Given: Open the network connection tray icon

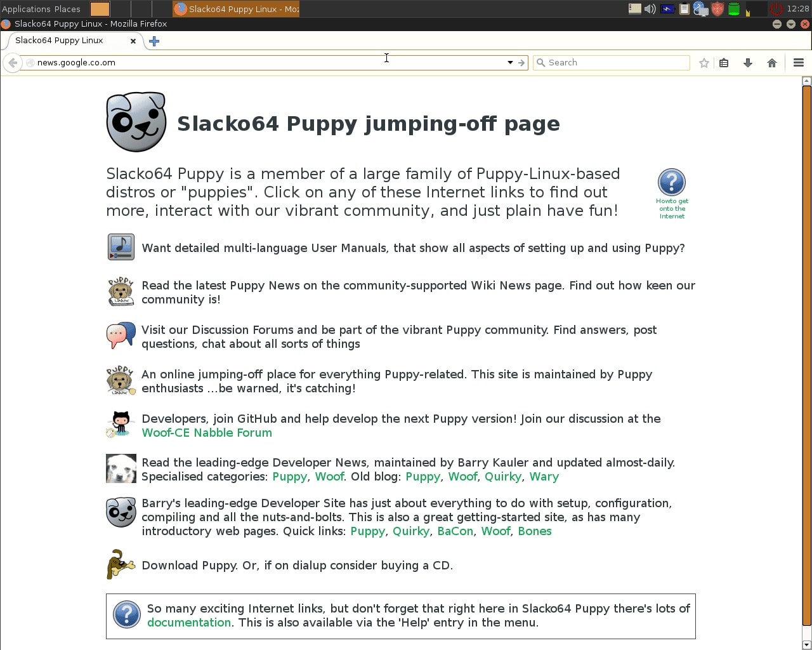Looking at the screenshot, I should coord(700,9).
